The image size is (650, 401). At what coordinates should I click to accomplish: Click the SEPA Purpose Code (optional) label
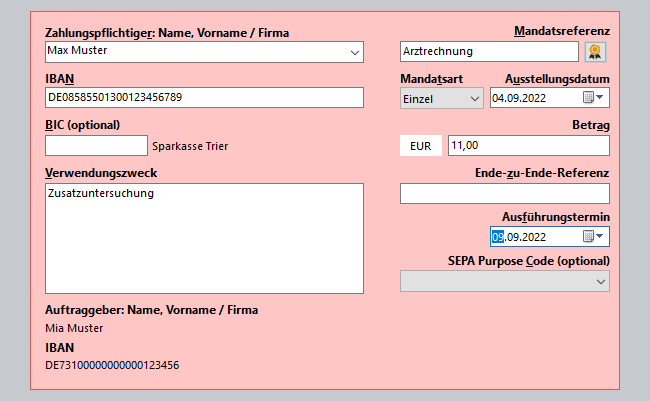tap(529, 261)
